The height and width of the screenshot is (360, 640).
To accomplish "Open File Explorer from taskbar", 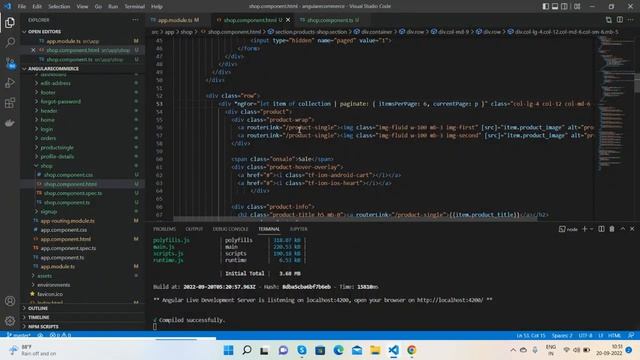I will pos(375,350).
